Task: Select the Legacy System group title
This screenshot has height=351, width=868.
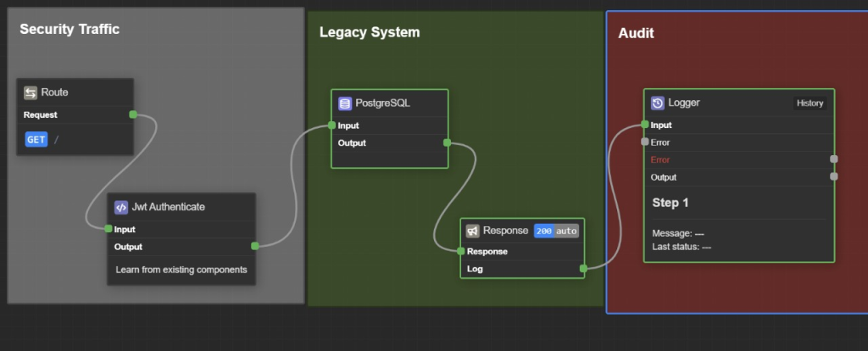Action: click(370, 33)
